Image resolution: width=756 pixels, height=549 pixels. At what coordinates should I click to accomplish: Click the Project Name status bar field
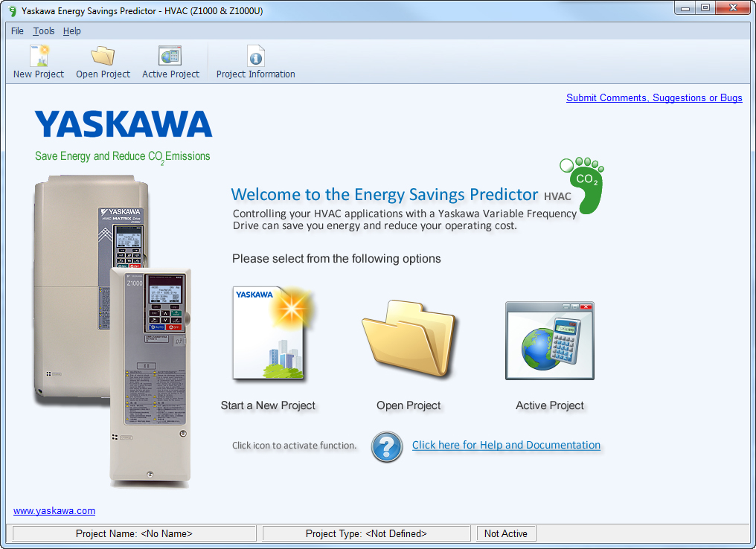[x=134, y=533]
